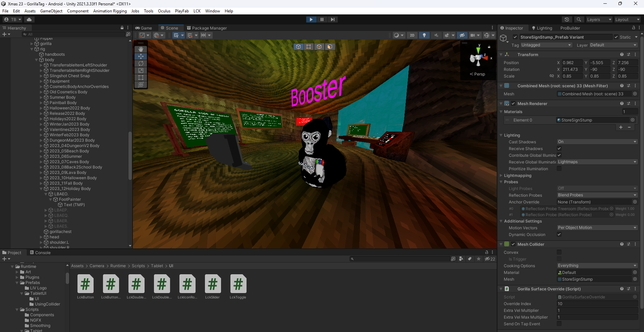The height and width of the screenshot is (332, 644).
Task: Open the GameObject menu
Action: pos(51,11)
